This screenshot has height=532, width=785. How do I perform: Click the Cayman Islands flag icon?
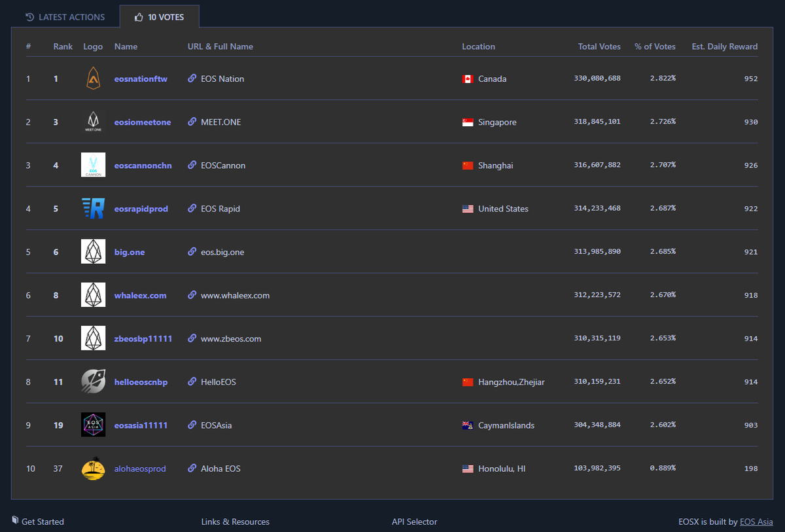468,425
